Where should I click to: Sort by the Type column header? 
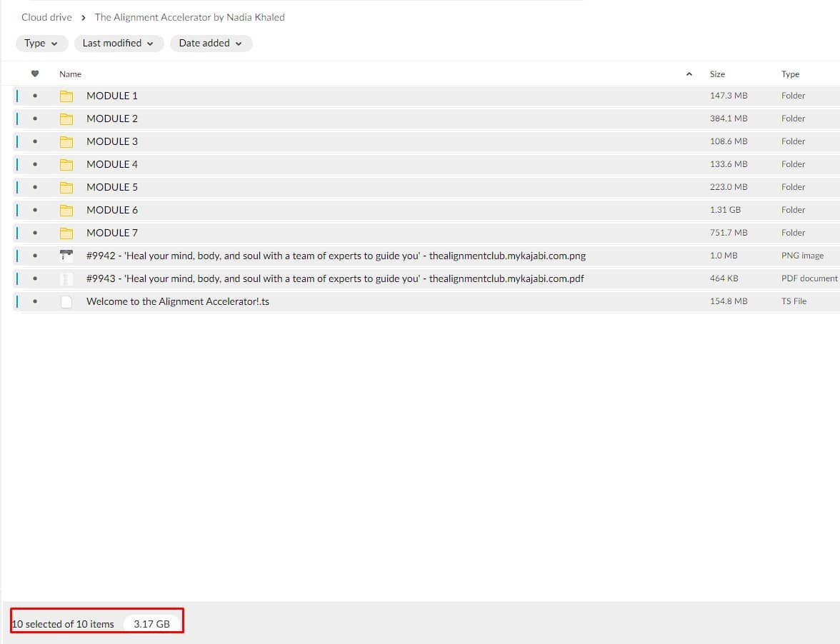coord(790,74)
